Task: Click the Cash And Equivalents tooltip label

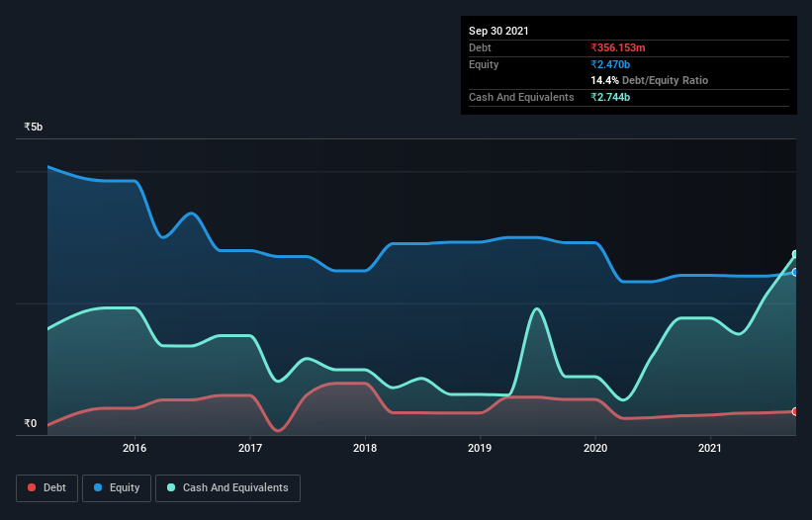Action: (521, 97)
